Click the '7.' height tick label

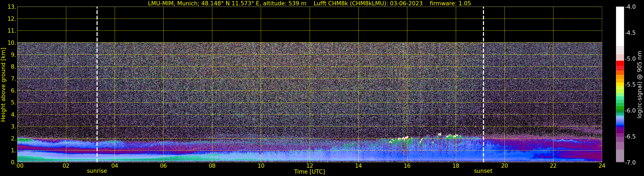[x=13, y=79]
